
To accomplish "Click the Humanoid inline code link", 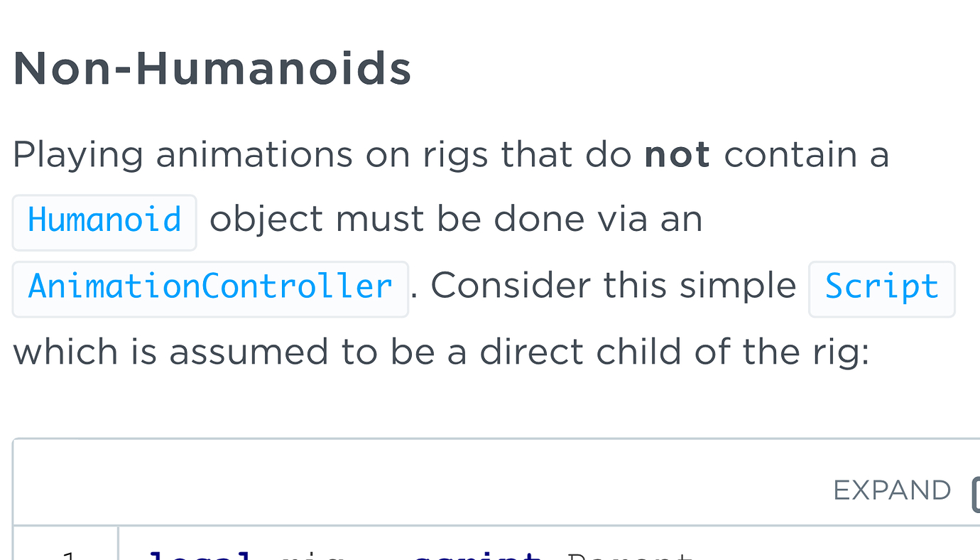I will tap(104, 221).
